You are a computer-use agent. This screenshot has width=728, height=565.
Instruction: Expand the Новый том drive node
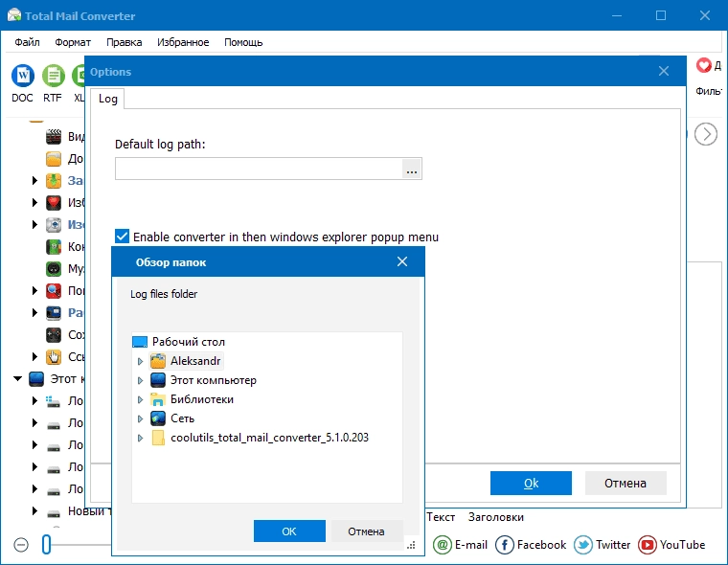point(34,511)
